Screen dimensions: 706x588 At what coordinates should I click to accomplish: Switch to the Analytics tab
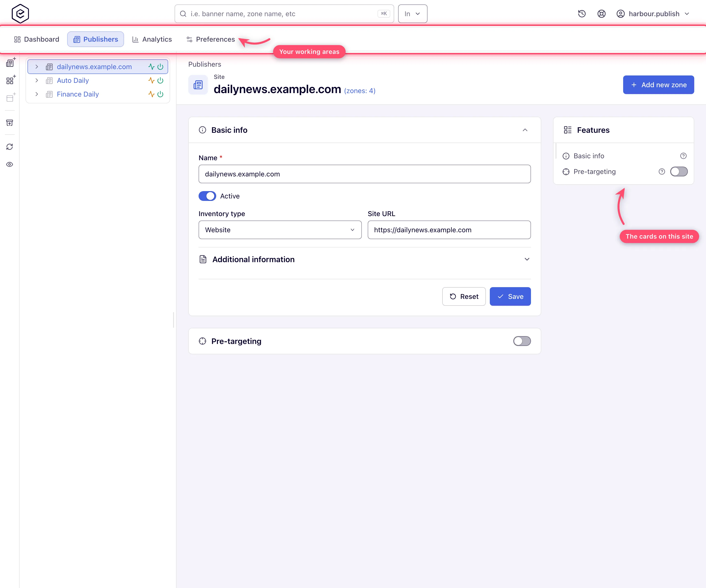(x=152, y=39)
